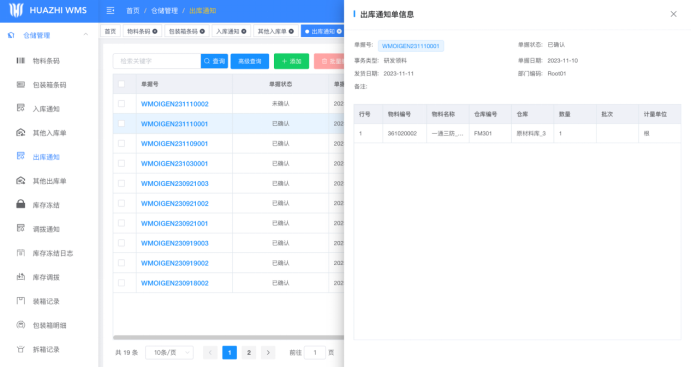Switch to the 入库通知 tab
This screenshot has height=368, width=691.
click(231, 31)
